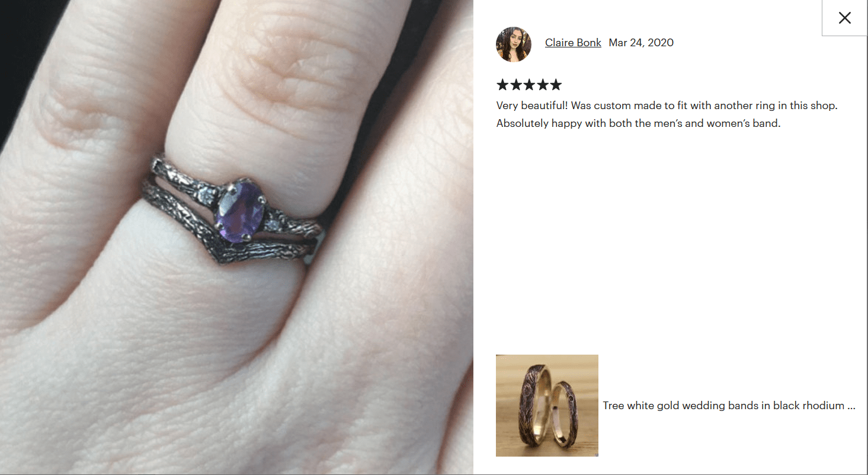Close the review photo overlay
Viewport: 868px width, 475px height.
click(844, 18)
